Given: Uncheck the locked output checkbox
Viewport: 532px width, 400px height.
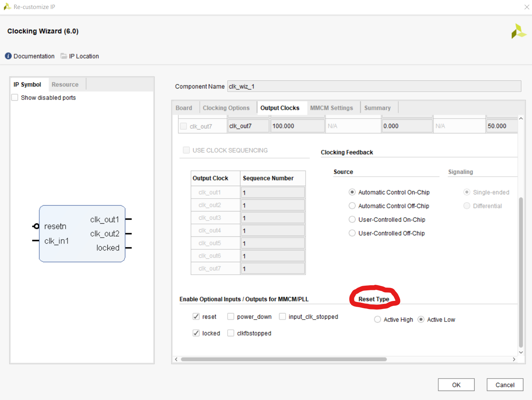Looking at the screenshot, I should coord(196,333).
